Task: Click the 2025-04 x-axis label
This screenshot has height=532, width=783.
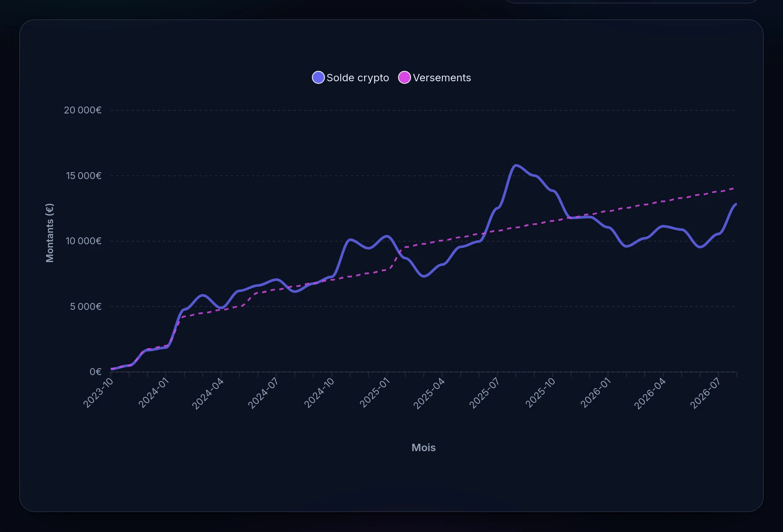Action: 429,394
